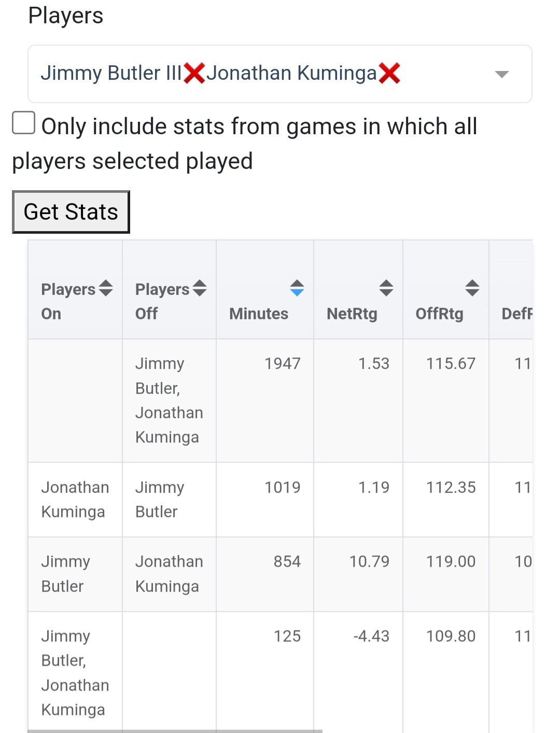Screen dimensions: 560x733
Task: Click the NetRtg column header text
Action: coord(352,314)
